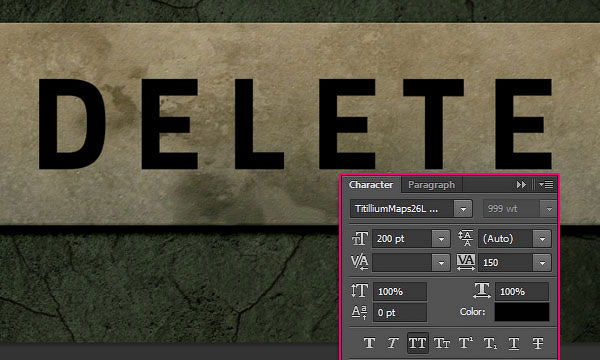Click the 999 wt font style field

pos(512,209)
